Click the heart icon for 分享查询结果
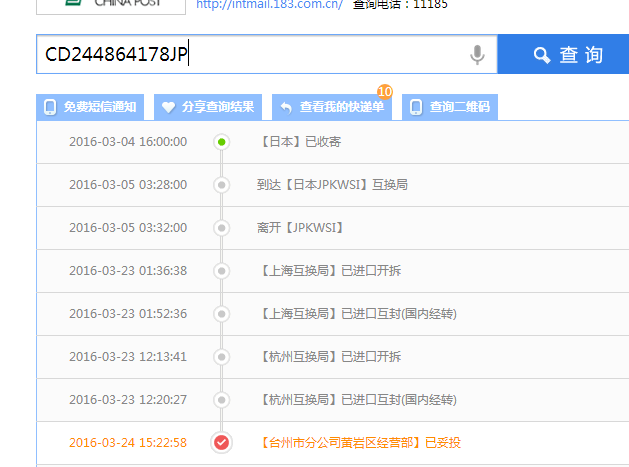629x467 pixels. [x=169, y=107]
